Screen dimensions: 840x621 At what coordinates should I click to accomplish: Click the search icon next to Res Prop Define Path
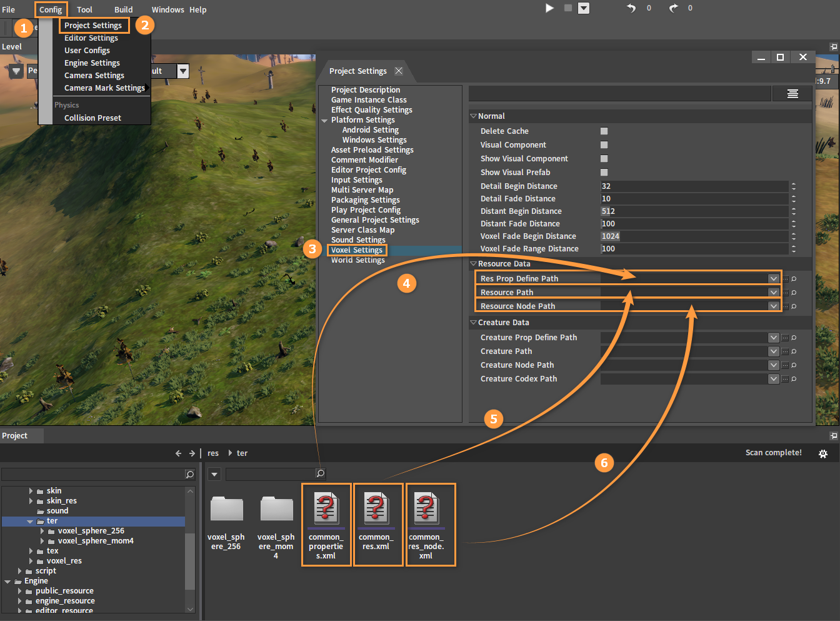(x=794, y=279)
